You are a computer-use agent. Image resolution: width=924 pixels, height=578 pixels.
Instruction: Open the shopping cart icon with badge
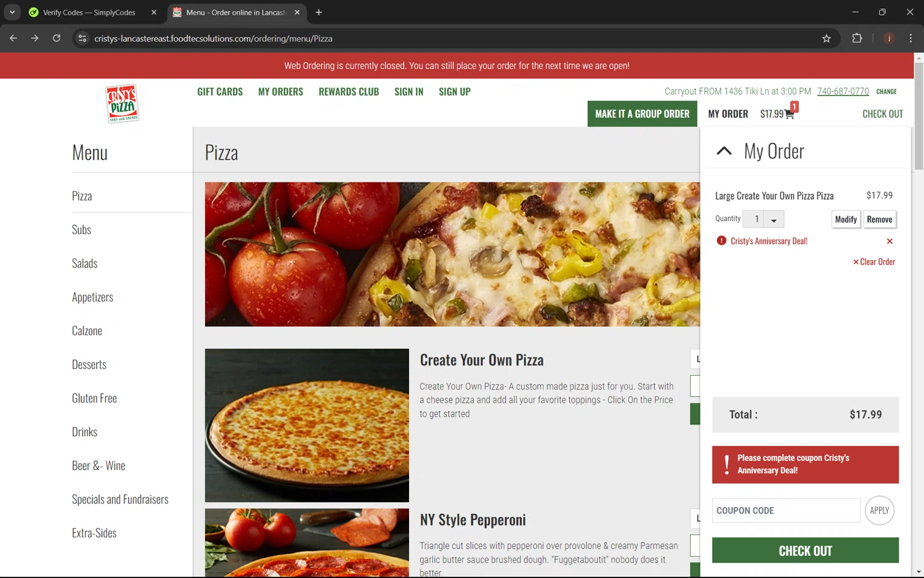[x=790, y=113]
